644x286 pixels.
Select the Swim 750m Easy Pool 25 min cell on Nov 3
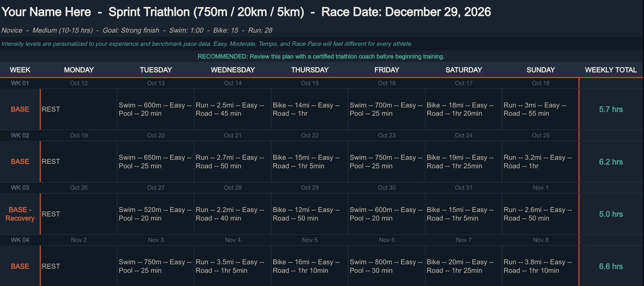coord(155,266)
